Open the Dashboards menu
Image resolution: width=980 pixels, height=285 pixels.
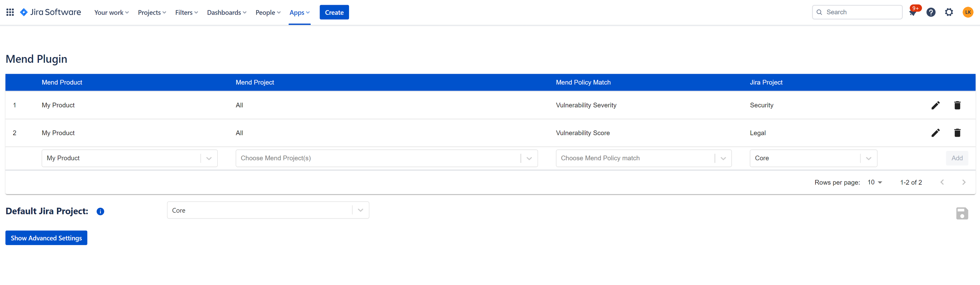coord(227,13)
